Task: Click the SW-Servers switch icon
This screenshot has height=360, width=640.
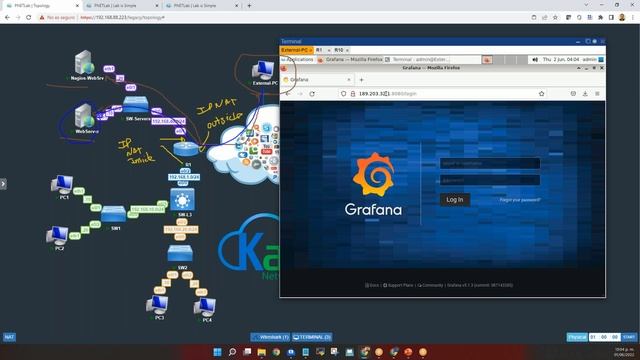Action: pos(136,105)
